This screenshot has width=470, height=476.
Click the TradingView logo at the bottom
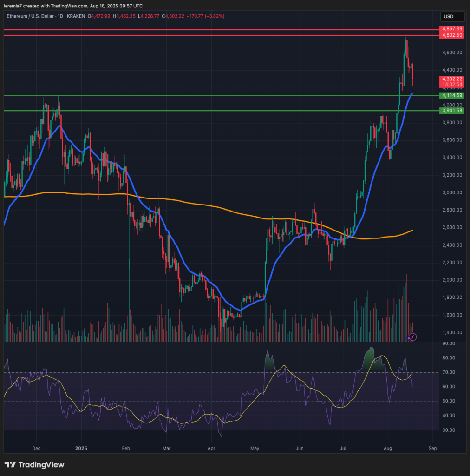click(34, 464)
